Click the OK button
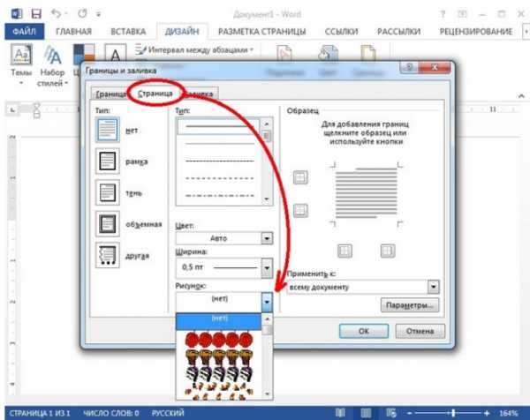 pyautogui.click(x=364, y=331)
